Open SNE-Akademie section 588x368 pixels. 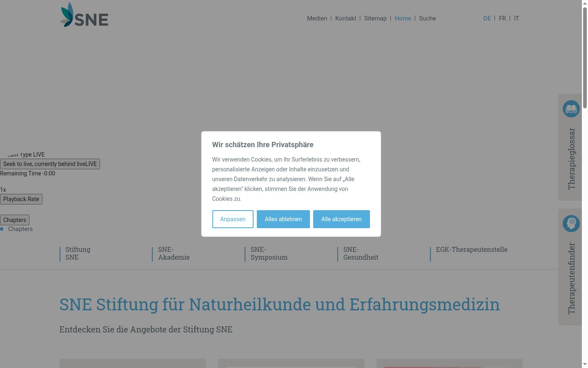point(174,254)
